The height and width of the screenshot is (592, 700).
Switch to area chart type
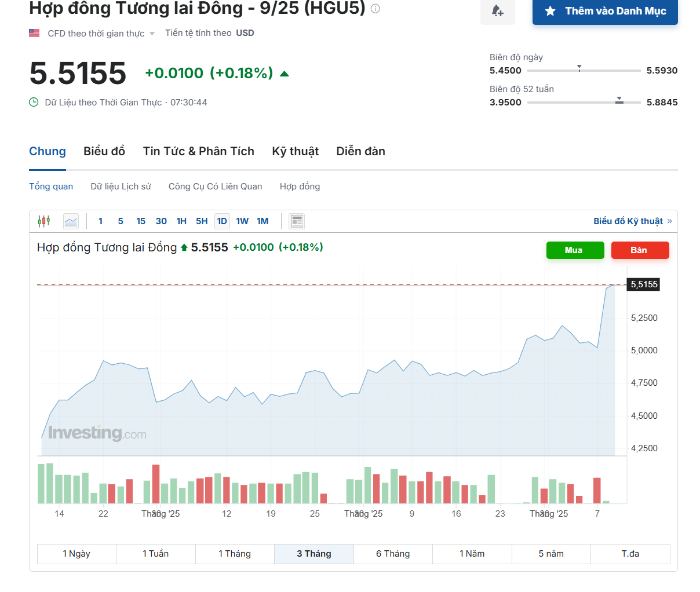(x=71, y=221)
